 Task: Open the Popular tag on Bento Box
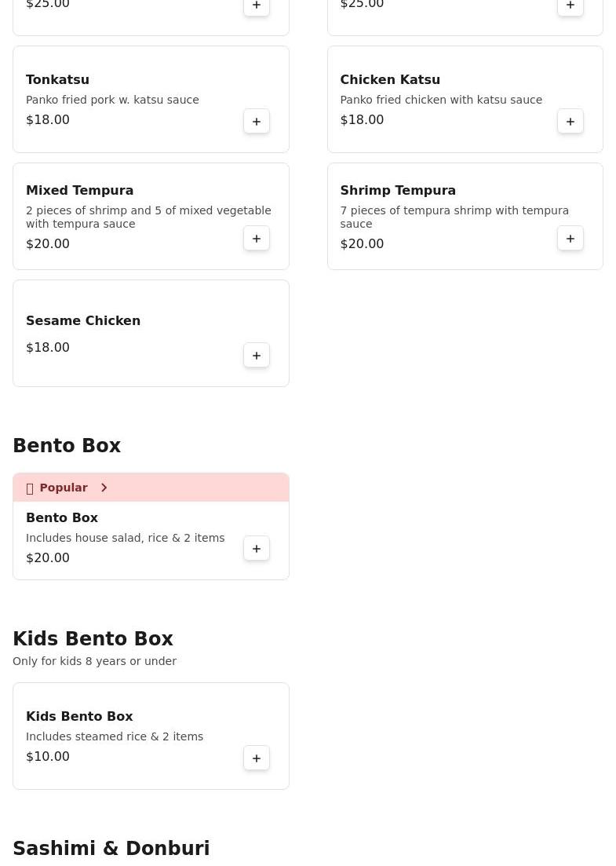63,488
